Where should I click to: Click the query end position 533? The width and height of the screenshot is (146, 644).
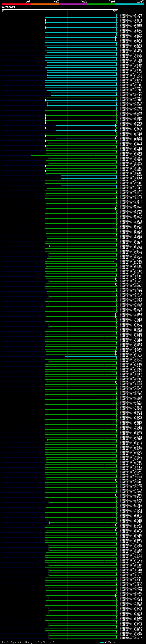(115, 11)
